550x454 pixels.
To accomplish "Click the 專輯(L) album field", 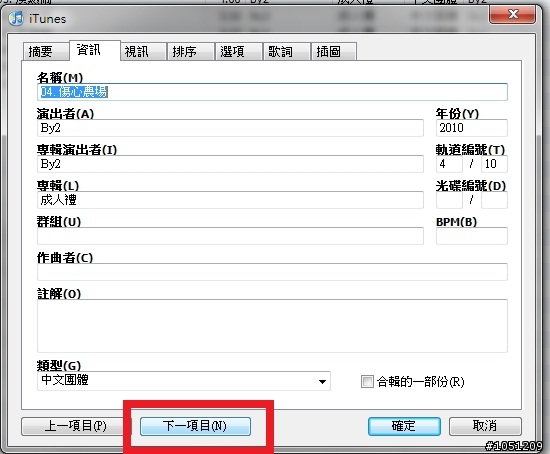I will (x=230, y=200).
